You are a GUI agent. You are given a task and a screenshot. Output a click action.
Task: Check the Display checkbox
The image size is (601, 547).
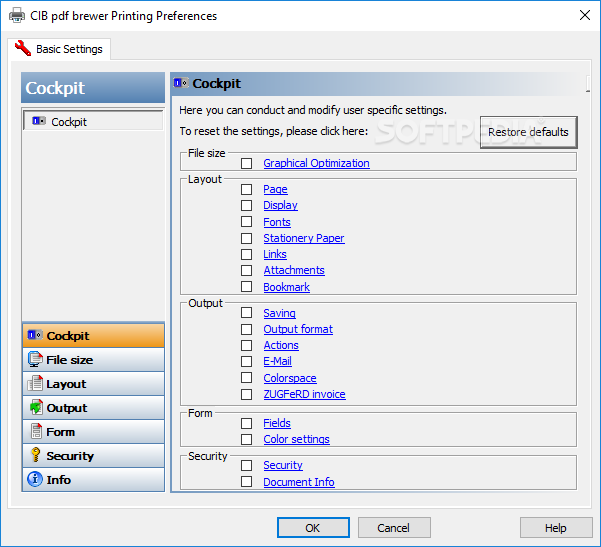[246, 205]
